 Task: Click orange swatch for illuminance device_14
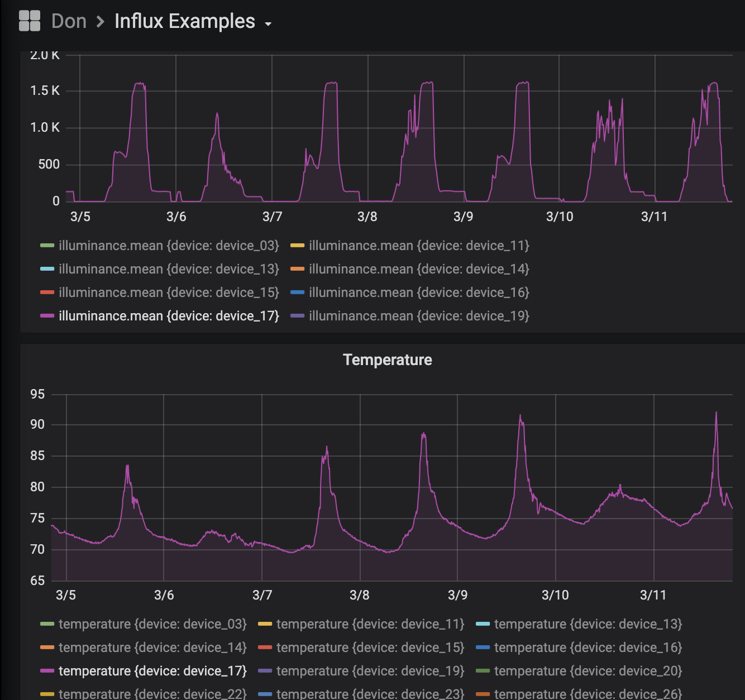coord(298,269)
